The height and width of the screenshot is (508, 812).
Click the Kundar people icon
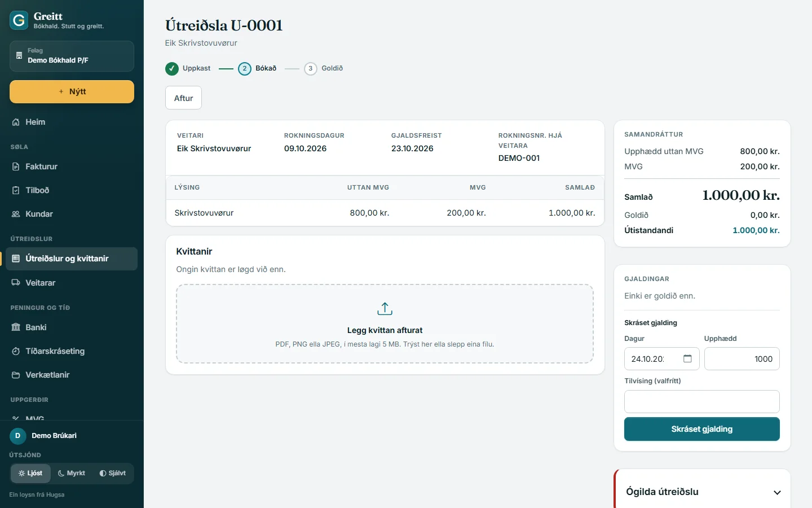(x=16, y=214)
